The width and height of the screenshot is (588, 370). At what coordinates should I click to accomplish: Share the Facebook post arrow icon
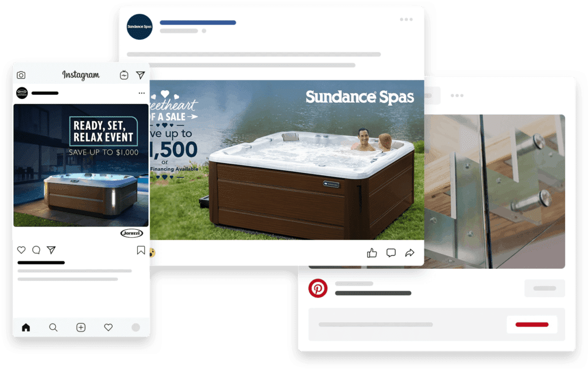click(410, 253)
